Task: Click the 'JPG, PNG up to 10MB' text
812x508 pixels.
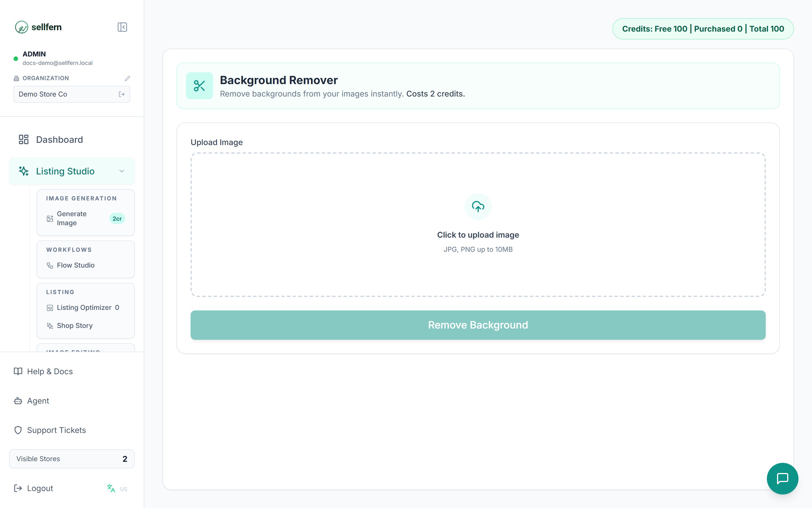Action: (478, 249)
